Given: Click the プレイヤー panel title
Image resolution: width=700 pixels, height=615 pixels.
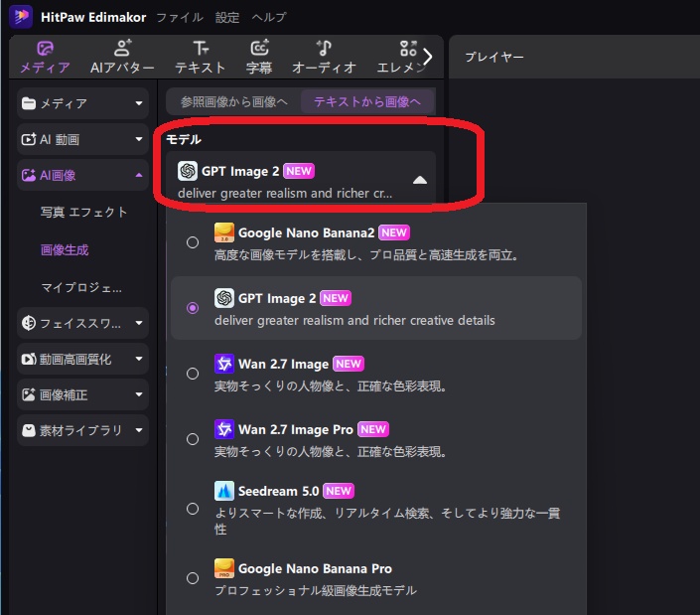Looking at the screenshot, I should pos(493,57).
